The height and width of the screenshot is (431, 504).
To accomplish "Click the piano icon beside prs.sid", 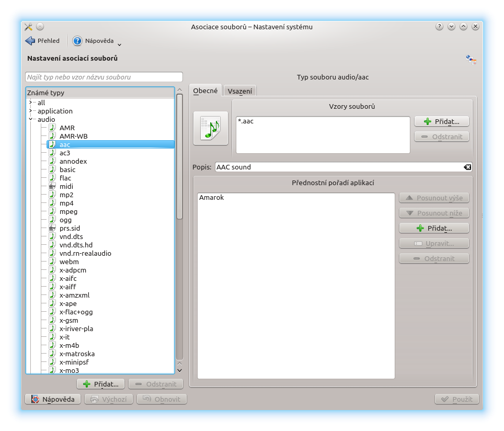I will 52,228.
